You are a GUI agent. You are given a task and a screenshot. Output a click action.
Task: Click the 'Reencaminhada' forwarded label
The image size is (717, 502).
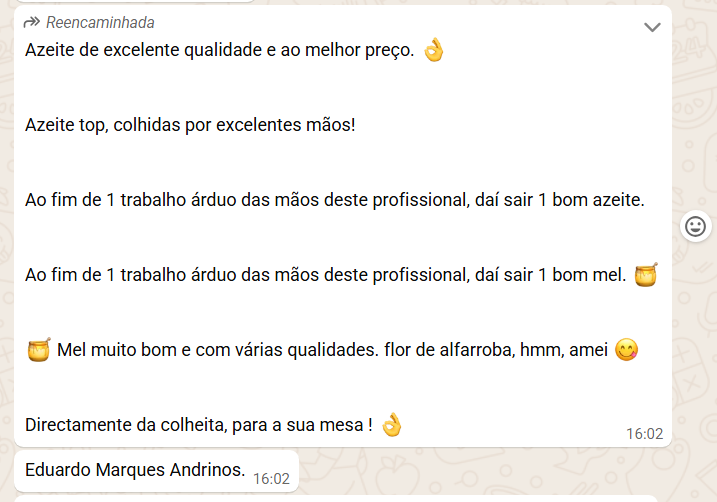[x=100, y=22]
